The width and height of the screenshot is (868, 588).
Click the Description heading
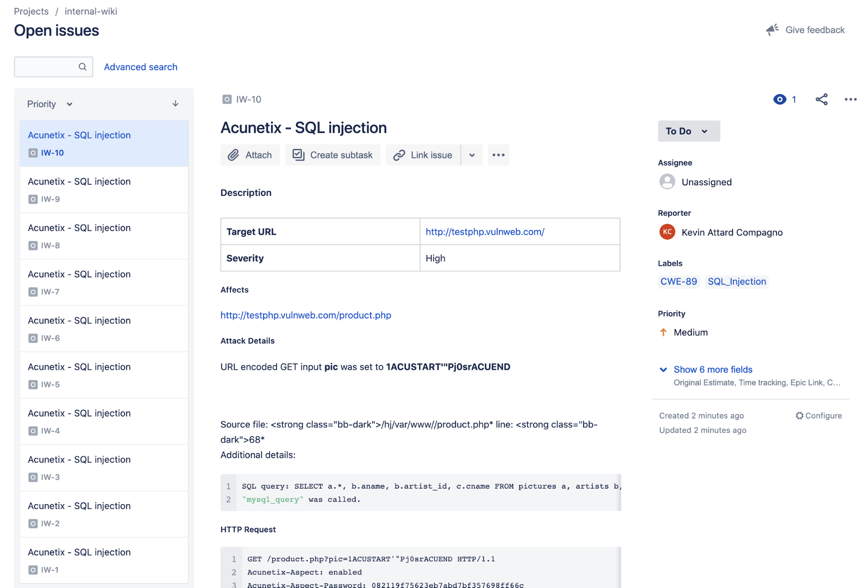(246, 193)
